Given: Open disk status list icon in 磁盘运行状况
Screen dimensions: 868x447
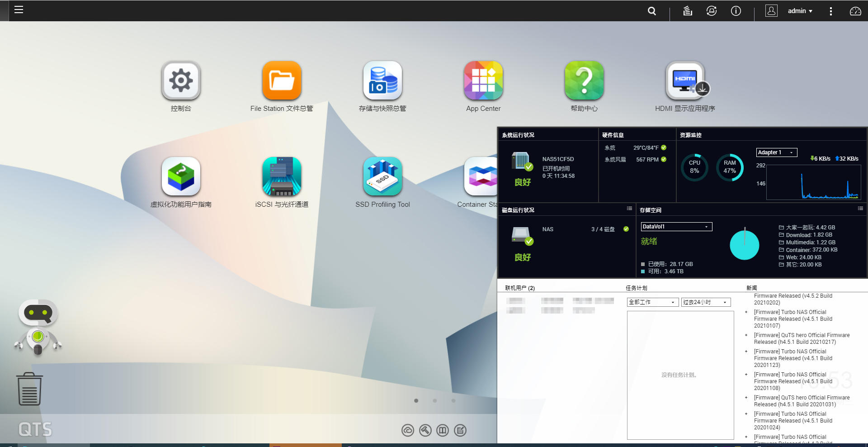Looking at the screenshot, I should click(x=629, y=209).
